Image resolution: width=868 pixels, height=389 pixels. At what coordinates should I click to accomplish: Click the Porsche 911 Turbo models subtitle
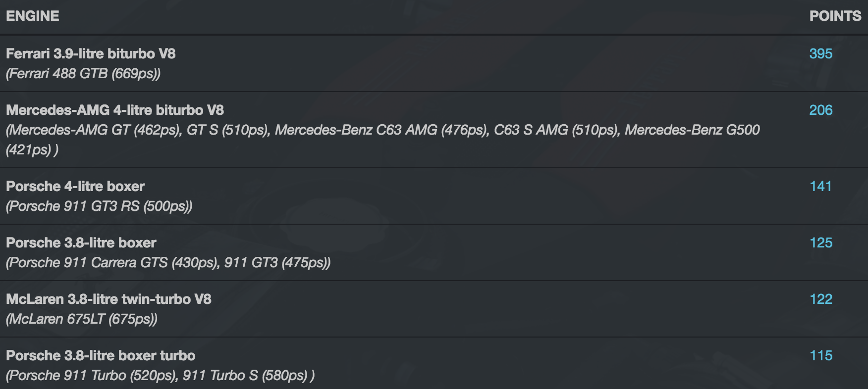pyautogui.click(x=160, y=375)
